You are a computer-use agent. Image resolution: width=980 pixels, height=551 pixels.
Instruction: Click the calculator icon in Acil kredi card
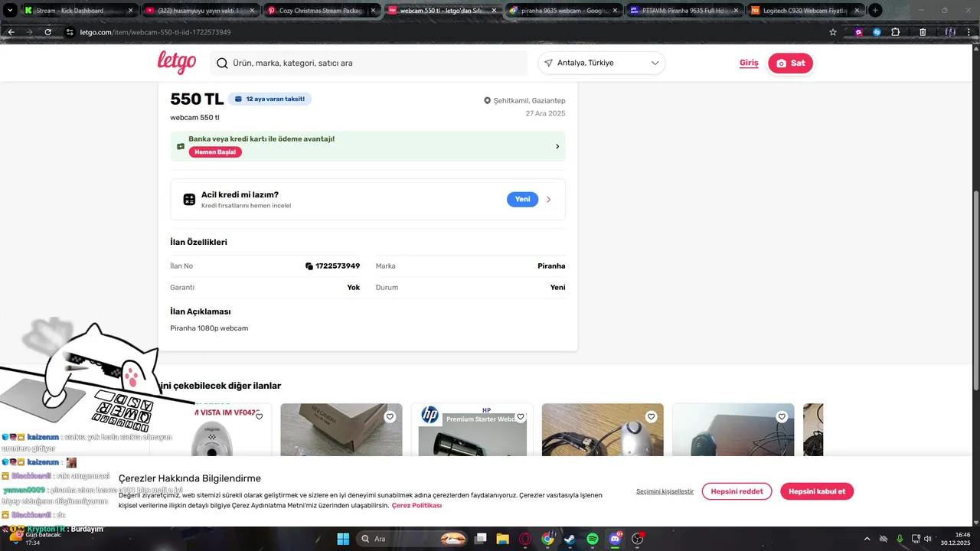click(x=189, y=200)
